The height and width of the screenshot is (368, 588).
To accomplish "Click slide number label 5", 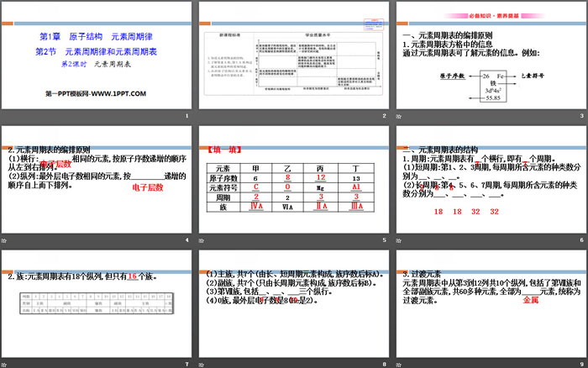I will [x=385, y=240].
